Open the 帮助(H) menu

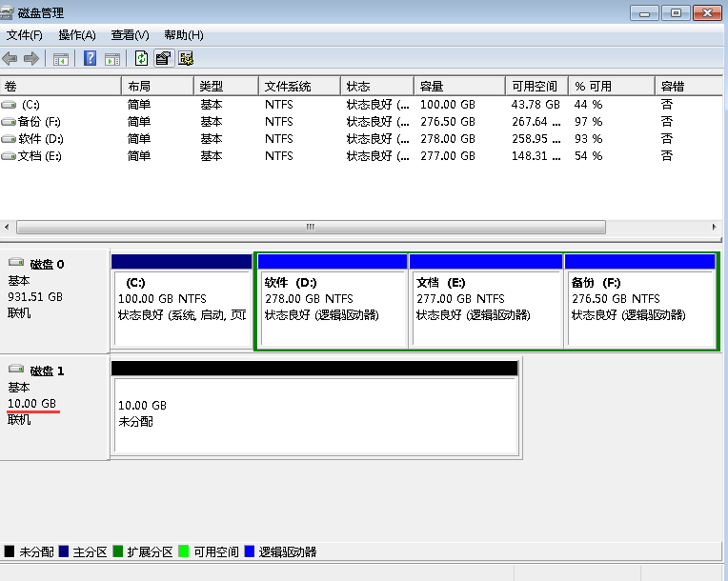[184, 35]
